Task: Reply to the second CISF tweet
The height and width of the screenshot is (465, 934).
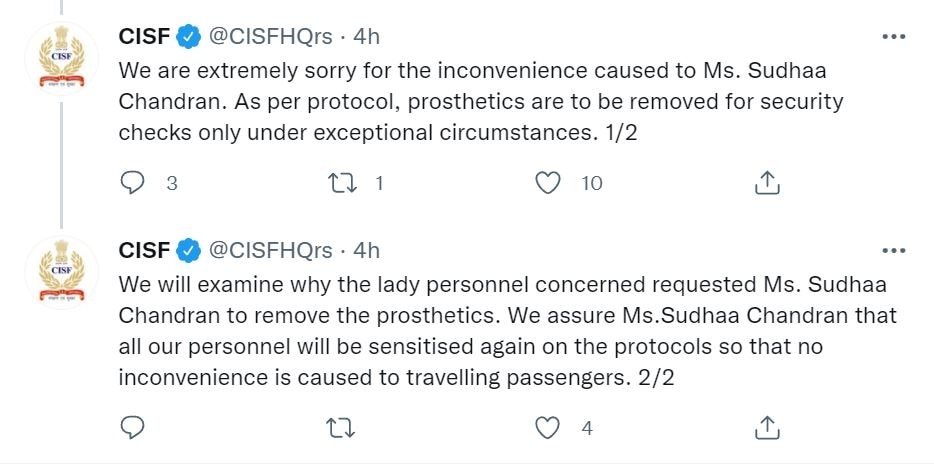Action: 133,428
